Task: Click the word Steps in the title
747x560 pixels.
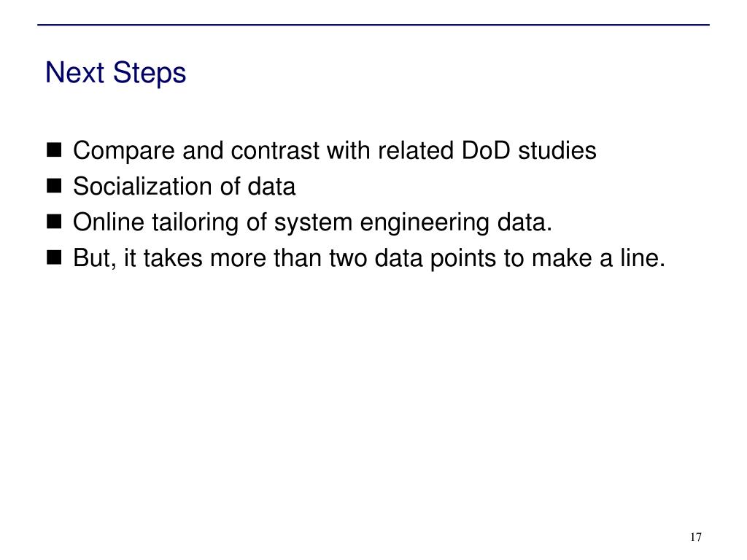Action: point(150,74)
